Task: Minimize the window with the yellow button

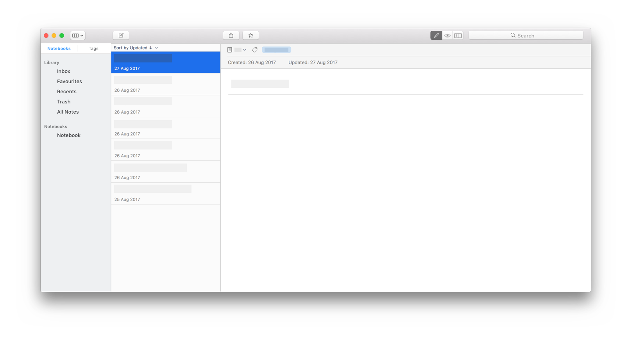Action: click(x=54, y=36)
